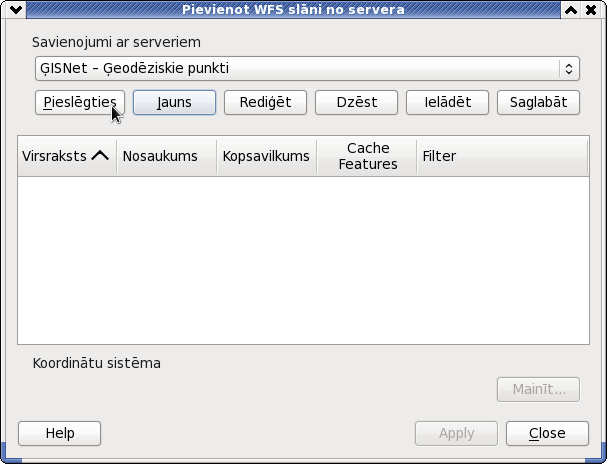Select the Kopsavilkums column header
This screenshot has height=464, width=607.
click(266, 156)
